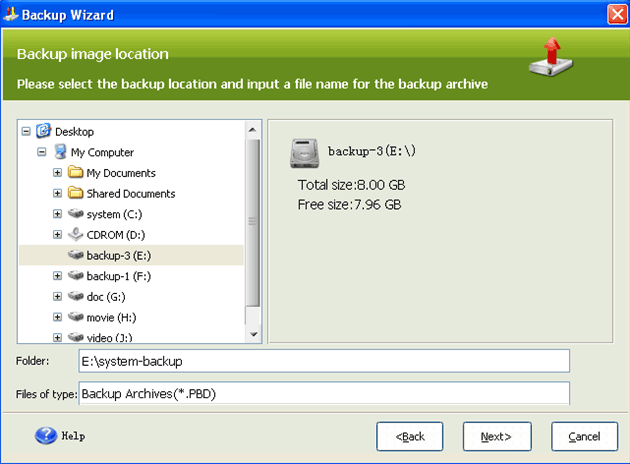
Task: Click the Shared Documents folder icon
Action: point(75,193)
